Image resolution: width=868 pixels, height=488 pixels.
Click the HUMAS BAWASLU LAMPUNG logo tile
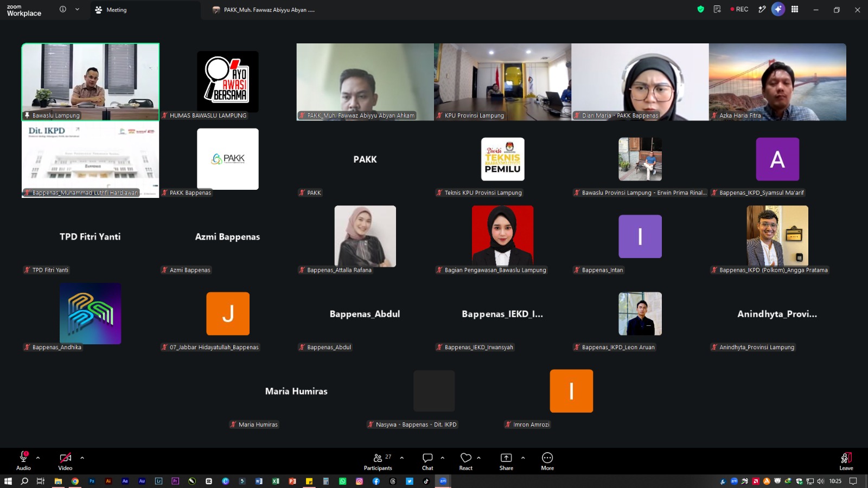[x=227, y=82]
